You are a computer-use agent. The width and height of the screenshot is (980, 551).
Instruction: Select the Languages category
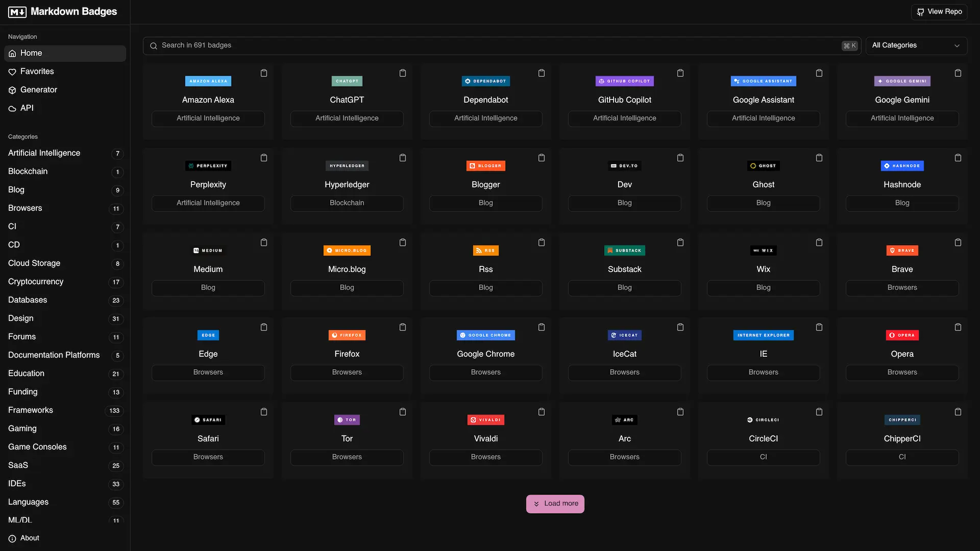(x=65, y=502)
